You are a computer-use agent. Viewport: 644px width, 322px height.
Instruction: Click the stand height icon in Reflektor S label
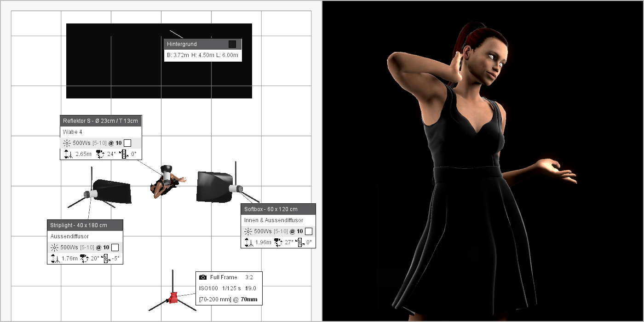click(x=67, y=154)
